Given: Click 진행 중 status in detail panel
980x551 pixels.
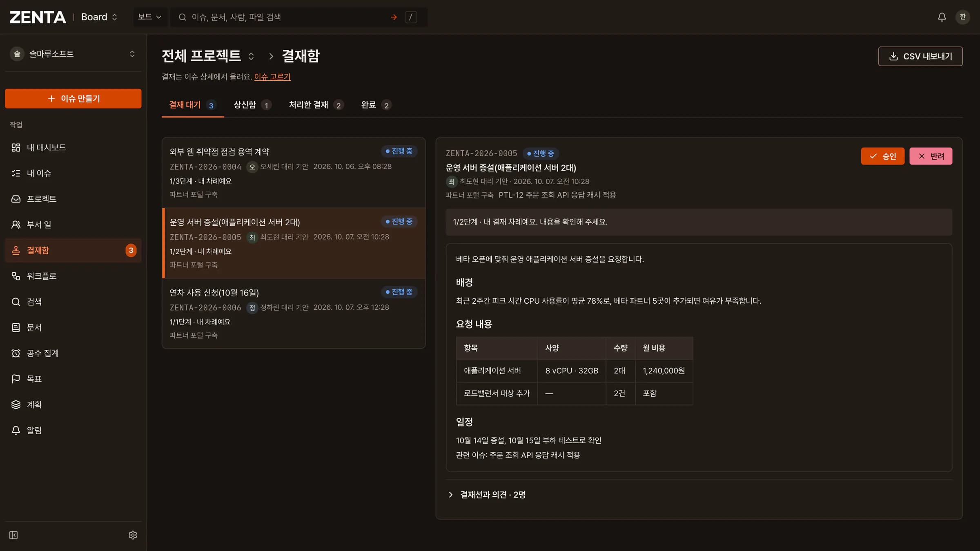Looking at the screenshot, I should click(541, 153).
